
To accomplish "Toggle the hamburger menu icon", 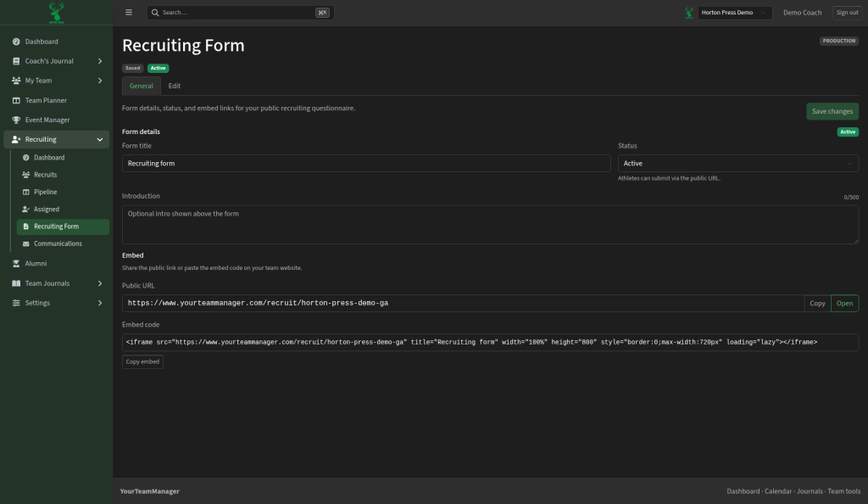I will [x=129, y=12].
